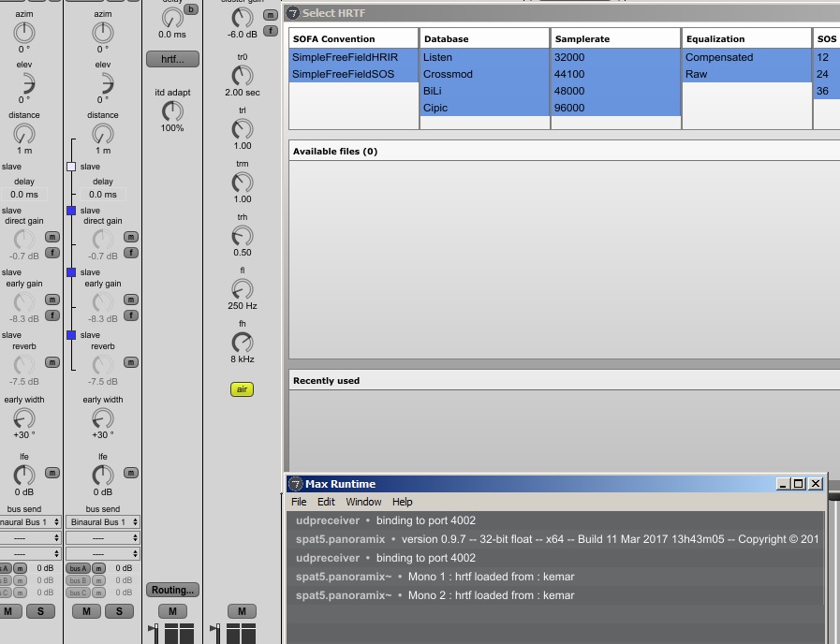This screenshot has width=840, height=644.
Task: Open the middle bus send dropdown in second strip
Action: point(102,538)
